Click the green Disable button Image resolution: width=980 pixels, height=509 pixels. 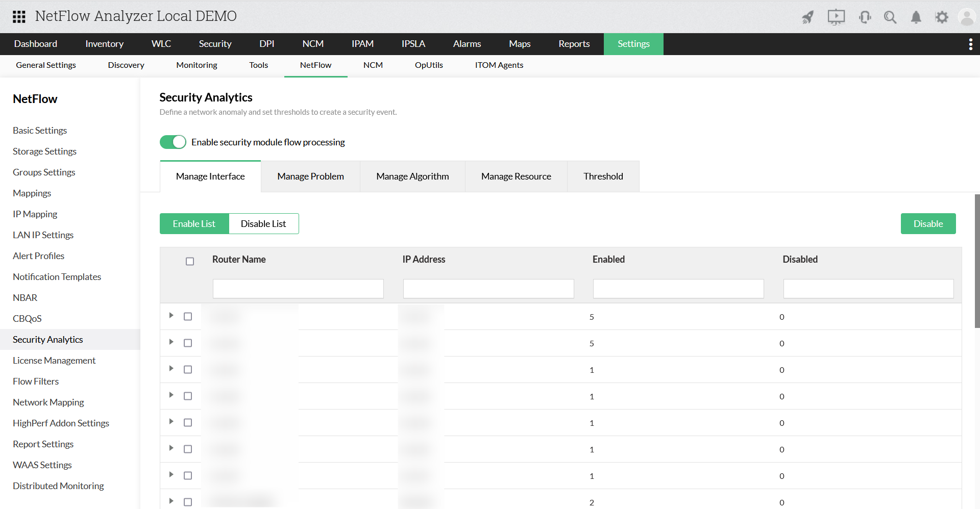(928, 223)
